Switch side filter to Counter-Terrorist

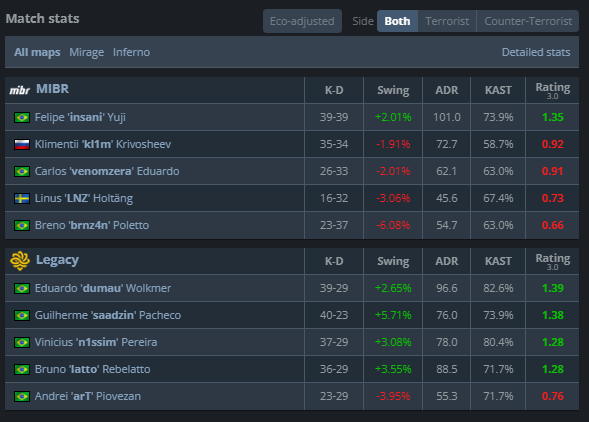[528, 21]
